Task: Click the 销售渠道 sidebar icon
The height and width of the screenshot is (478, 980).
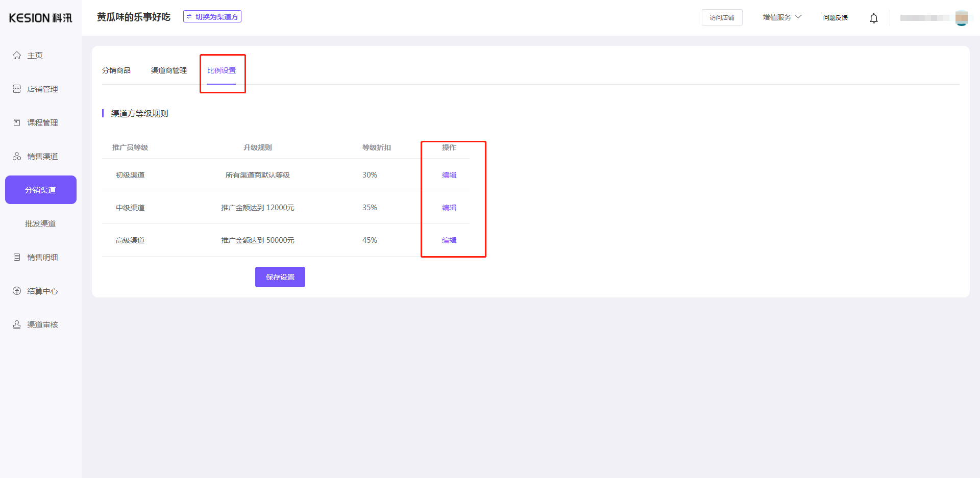Action: pos(17,157)
